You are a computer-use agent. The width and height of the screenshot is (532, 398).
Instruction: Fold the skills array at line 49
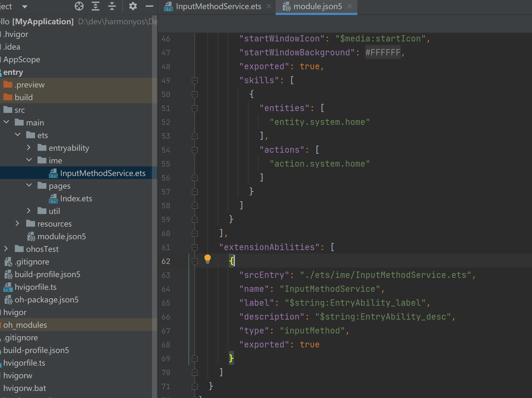point(194,80)
